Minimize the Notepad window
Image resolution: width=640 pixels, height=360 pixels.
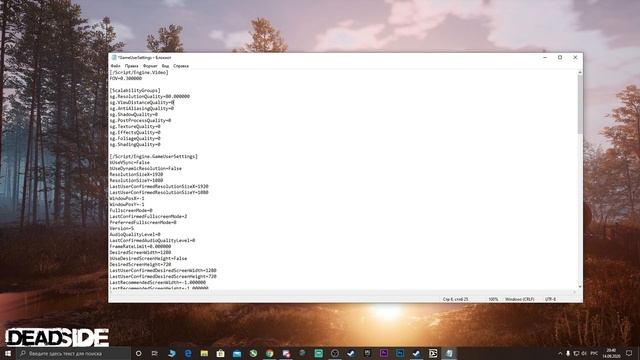[545, 58]
